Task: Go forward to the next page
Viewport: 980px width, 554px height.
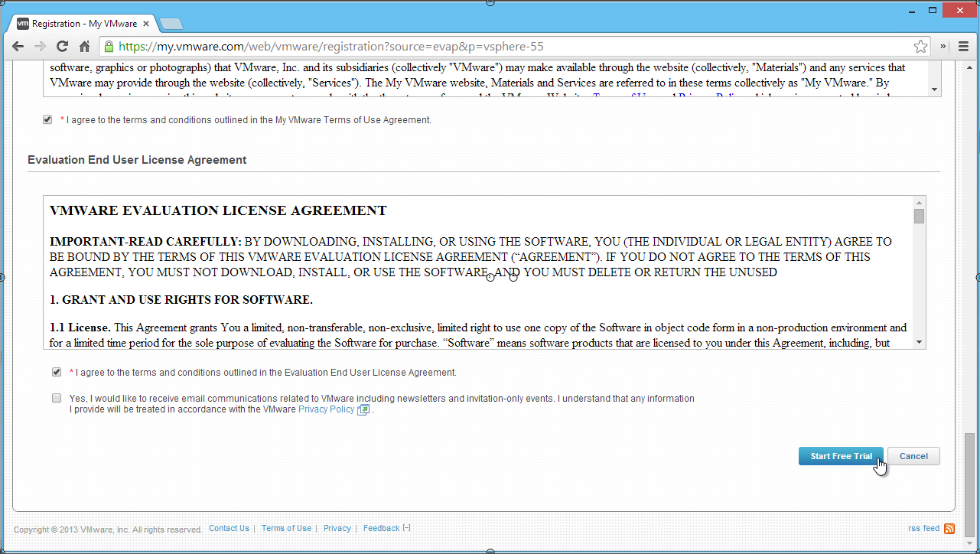Action: (x=40, y=46)
